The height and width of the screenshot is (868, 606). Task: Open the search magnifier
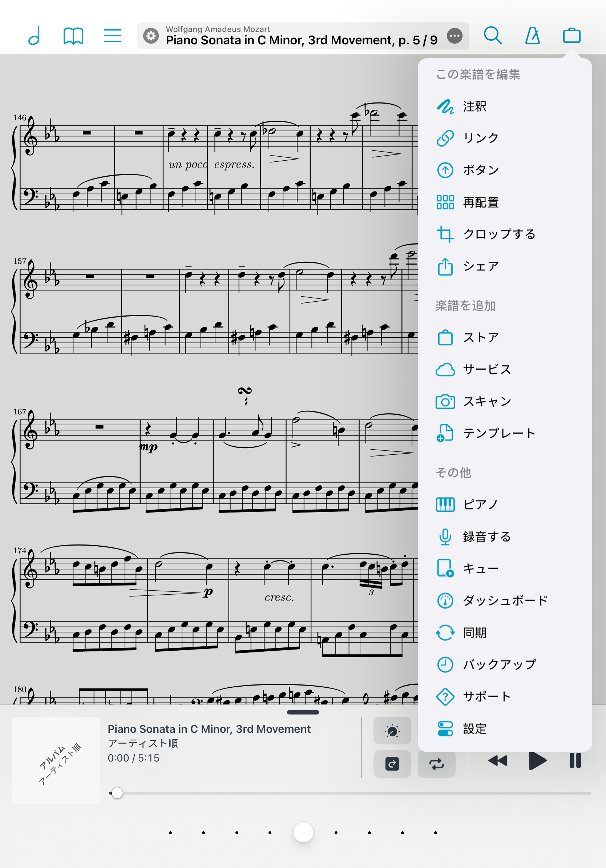493,36
